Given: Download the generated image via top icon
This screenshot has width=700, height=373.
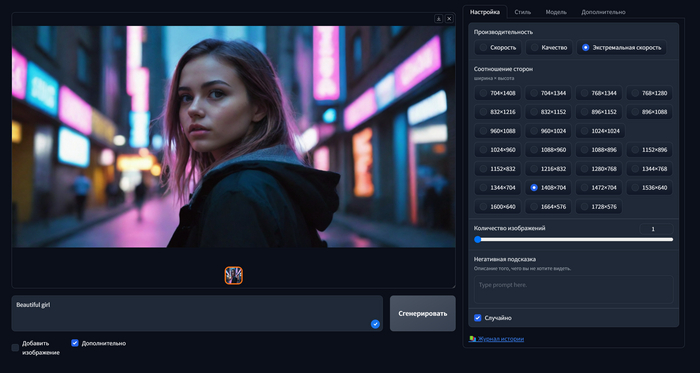Looking at the screenshot, I should point(438,18).
